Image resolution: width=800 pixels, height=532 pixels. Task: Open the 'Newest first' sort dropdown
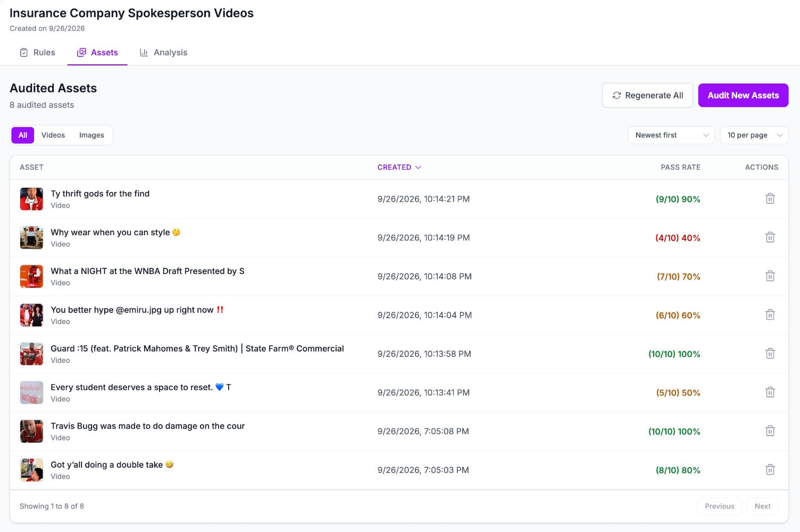pos(671,135)
